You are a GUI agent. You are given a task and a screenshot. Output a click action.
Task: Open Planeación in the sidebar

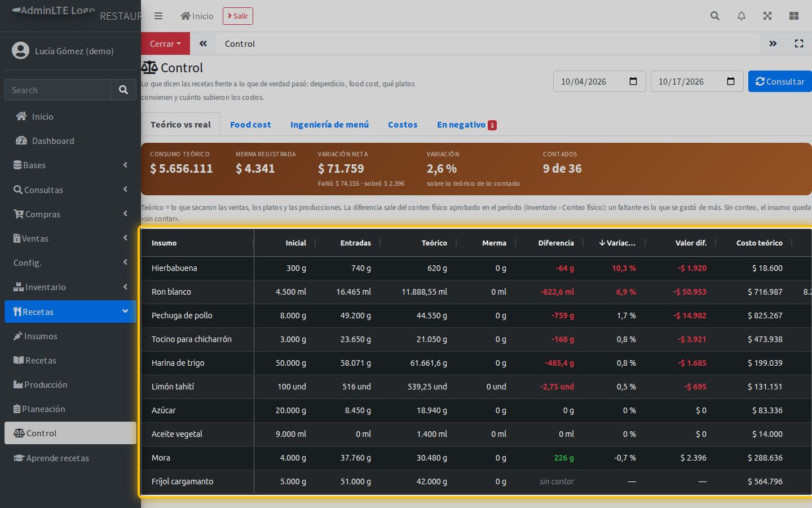tap(70, 409)
